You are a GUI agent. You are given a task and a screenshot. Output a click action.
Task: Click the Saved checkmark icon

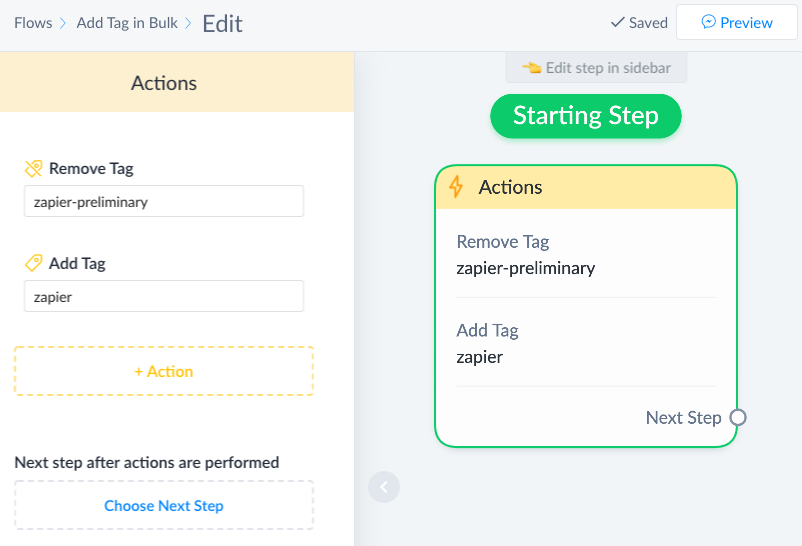point(617,22)
